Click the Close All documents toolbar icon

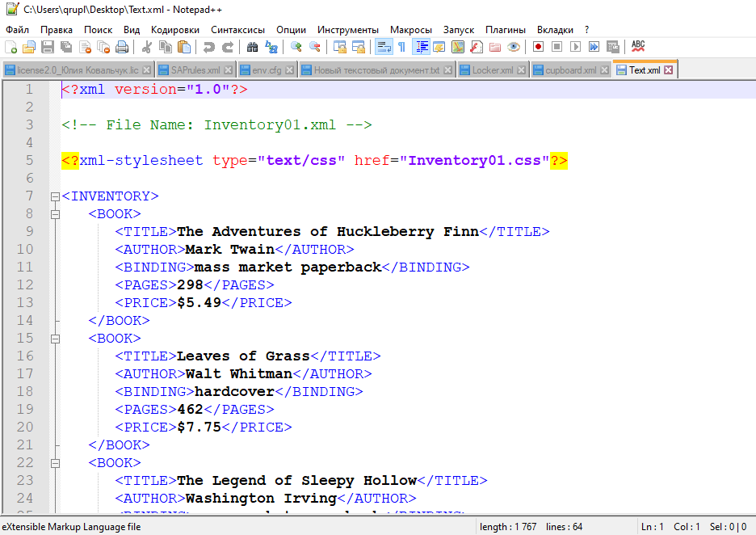103,47
